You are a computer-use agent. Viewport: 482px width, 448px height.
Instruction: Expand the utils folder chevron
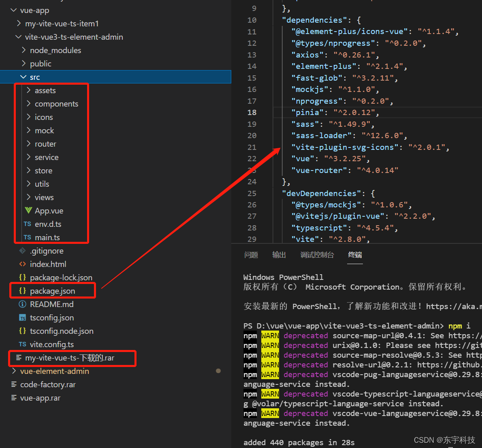click(29, 184)
